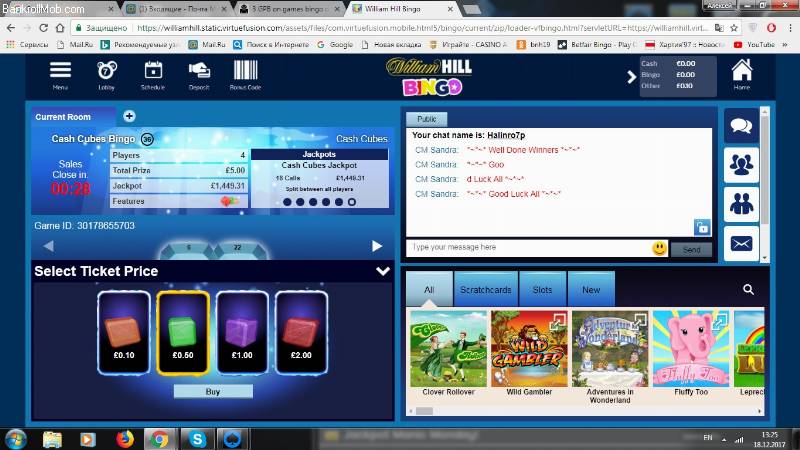Viewport: 800px width, 450px height.
Task: Click the Cash Cubes Jackpot panel
Action: (319, 178)
